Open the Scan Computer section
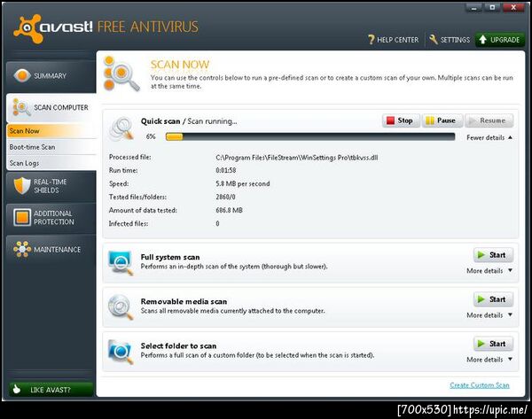This screenshot has width=532, height=419. coord(51,108)
